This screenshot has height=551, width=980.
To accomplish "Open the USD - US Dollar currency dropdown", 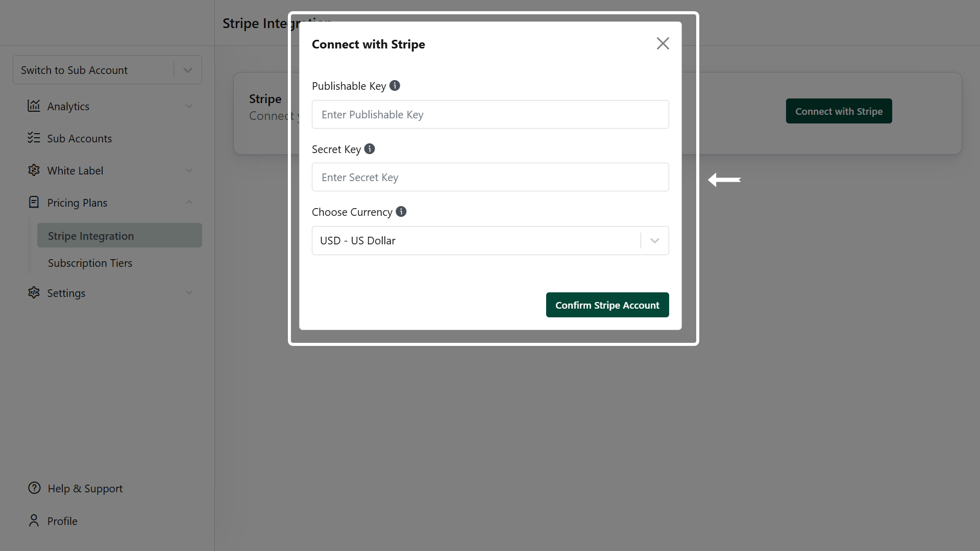I will point(490,240).
